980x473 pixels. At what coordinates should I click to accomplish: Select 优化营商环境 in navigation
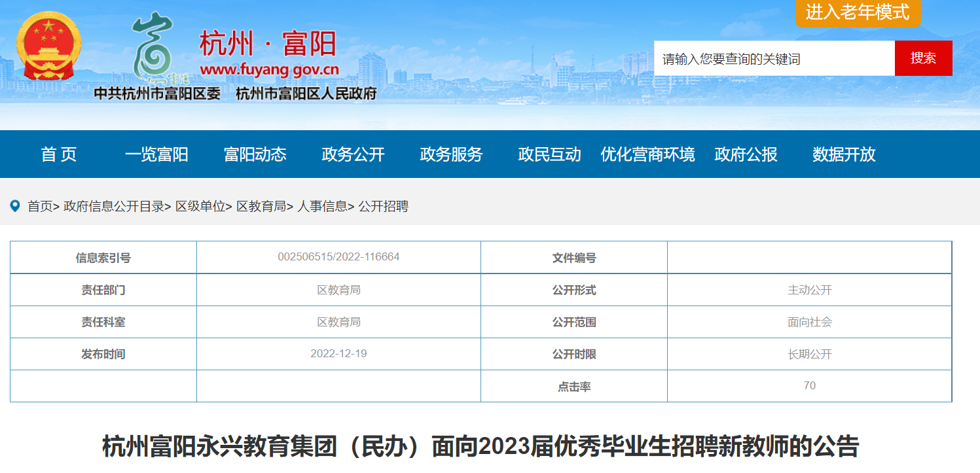[x=647, y=154]
